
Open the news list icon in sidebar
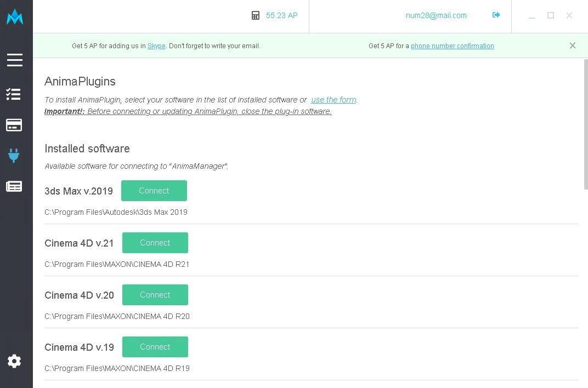point(14,186)
